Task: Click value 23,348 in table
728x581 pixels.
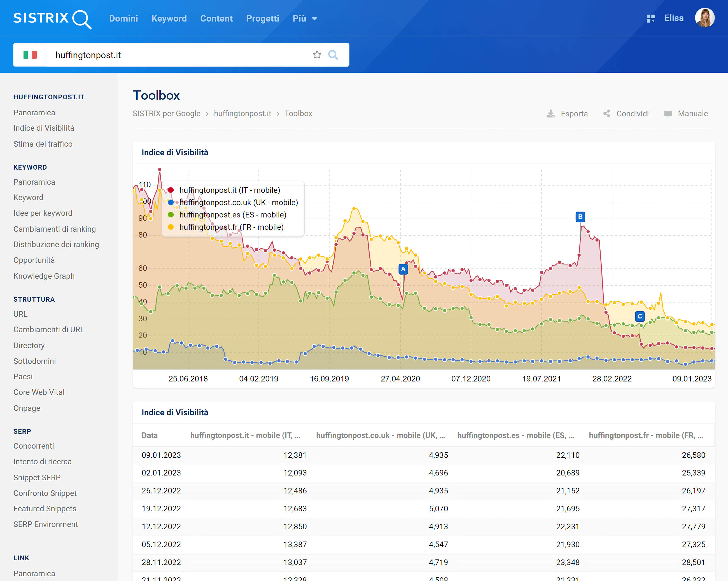Action: coord(568,562)
